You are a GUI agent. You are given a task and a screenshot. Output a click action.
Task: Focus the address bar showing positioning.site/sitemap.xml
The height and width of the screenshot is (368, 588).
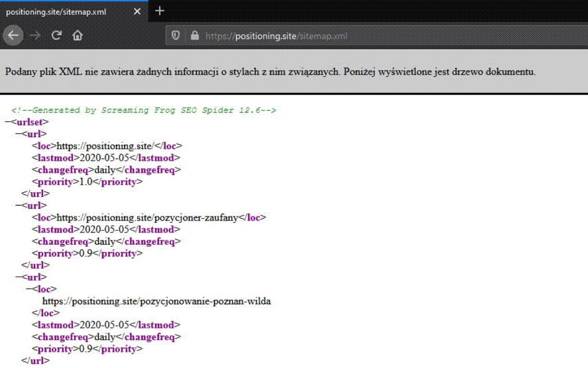345,36
